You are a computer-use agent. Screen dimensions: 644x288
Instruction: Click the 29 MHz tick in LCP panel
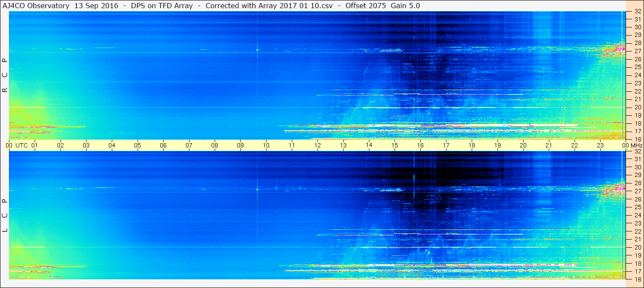pos(638,175)
